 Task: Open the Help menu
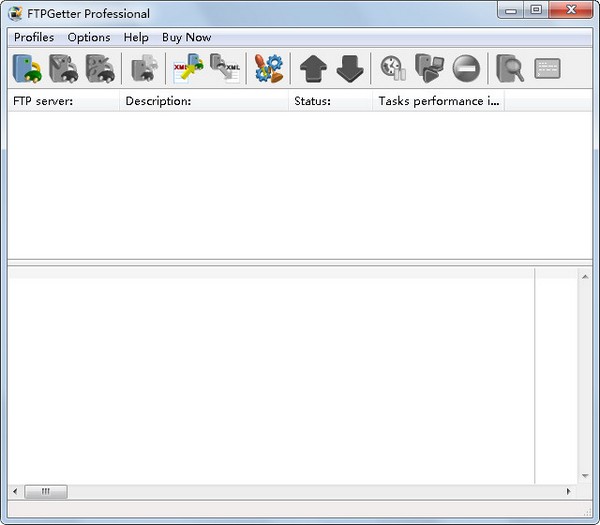tap(136, 37)
